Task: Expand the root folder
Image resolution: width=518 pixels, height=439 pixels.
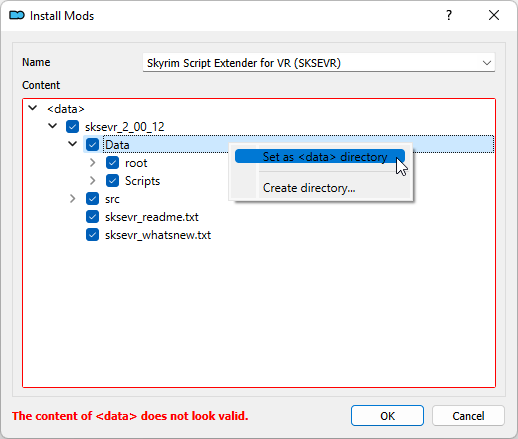Action: pos(93,163)
